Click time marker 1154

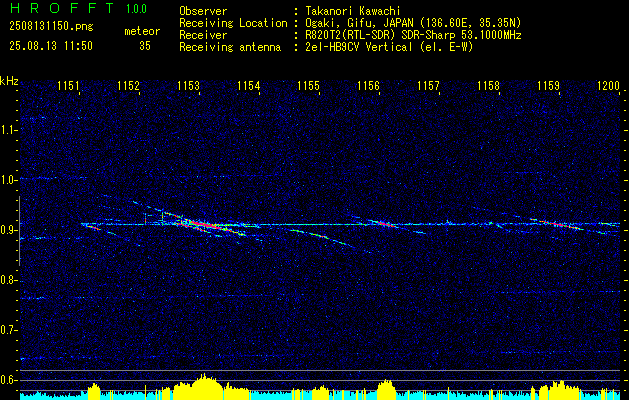click(x=248, y=85)
